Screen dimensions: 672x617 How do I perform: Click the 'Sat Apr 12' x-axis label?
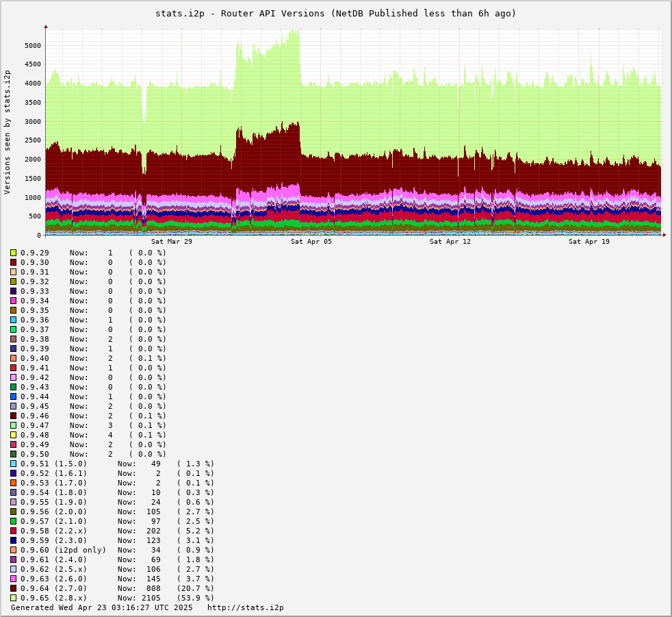click(x=450, y=242)
